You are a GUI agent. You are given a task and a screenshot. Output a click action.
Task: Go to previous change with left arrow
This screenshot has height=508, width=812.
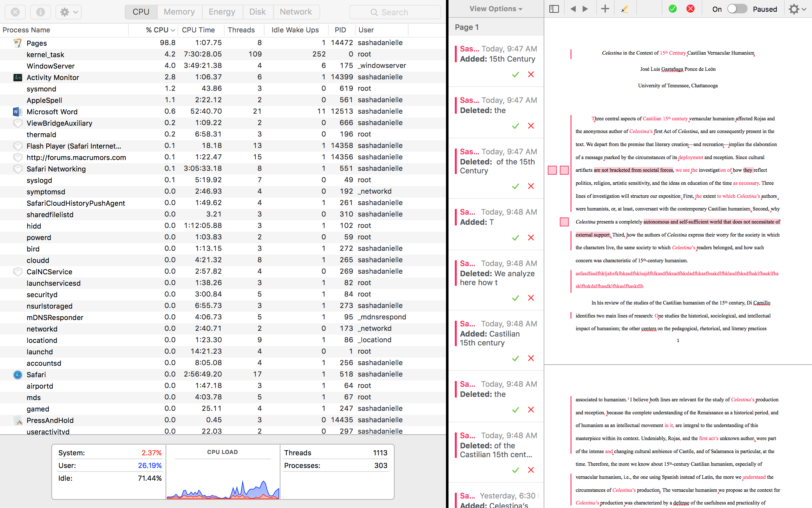coord(573,9)
